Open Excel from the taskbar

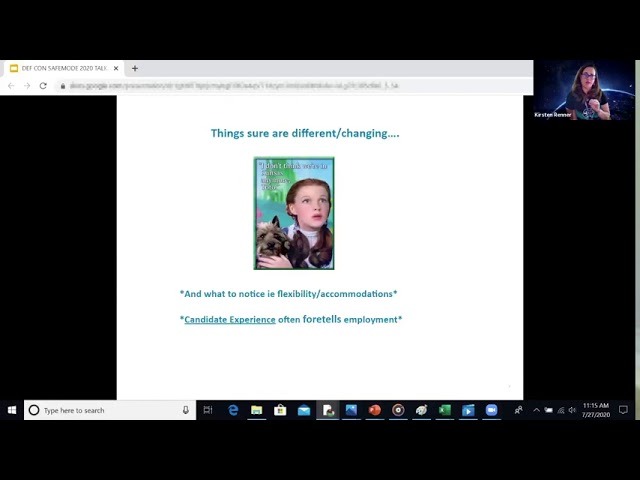[x=444, y=410]
